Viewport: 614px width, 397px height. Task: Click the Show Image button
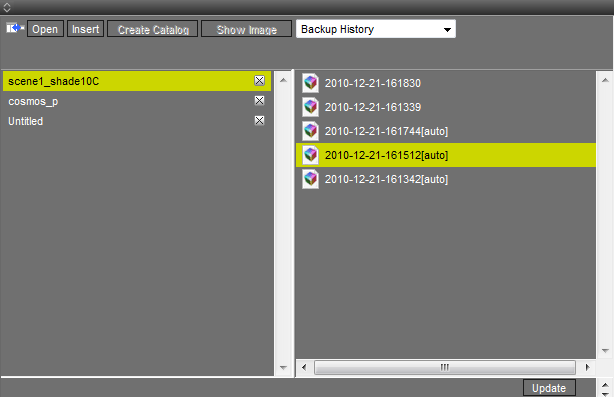pyautogui.click(x=246, y=29)
